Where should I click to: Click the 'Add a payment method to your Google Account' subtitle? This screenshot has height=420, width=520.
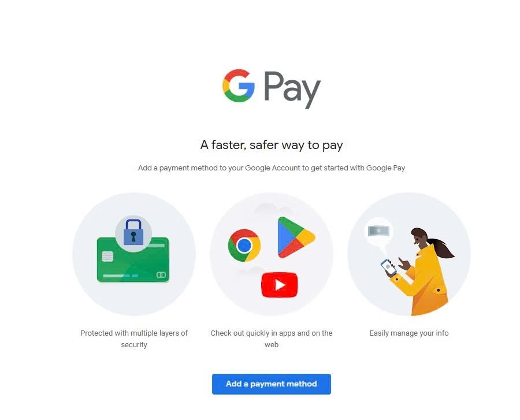(272, 168)
